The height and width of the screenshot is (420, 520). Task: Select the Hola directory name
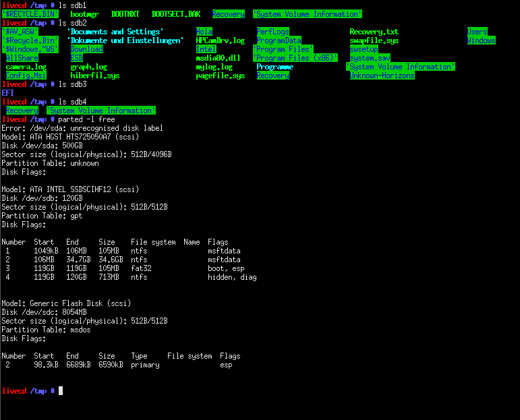[x=204, y=32]
